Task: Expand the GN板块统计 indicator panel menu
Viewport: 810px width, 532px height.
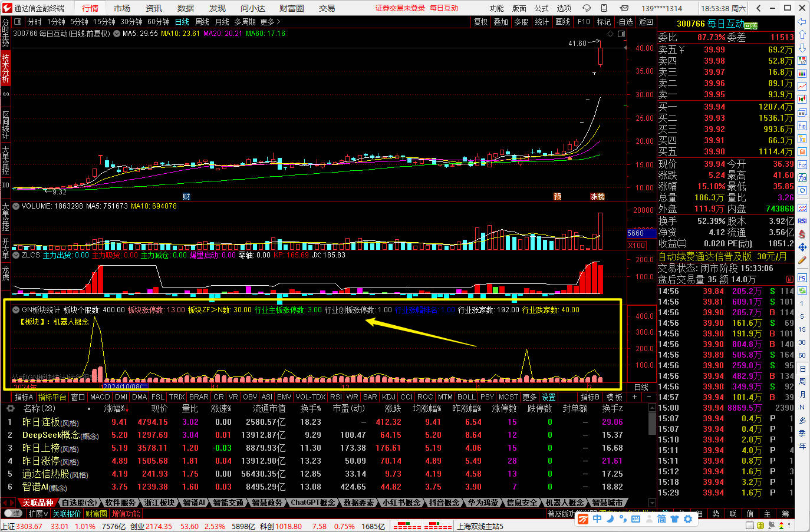Action: 16,310
